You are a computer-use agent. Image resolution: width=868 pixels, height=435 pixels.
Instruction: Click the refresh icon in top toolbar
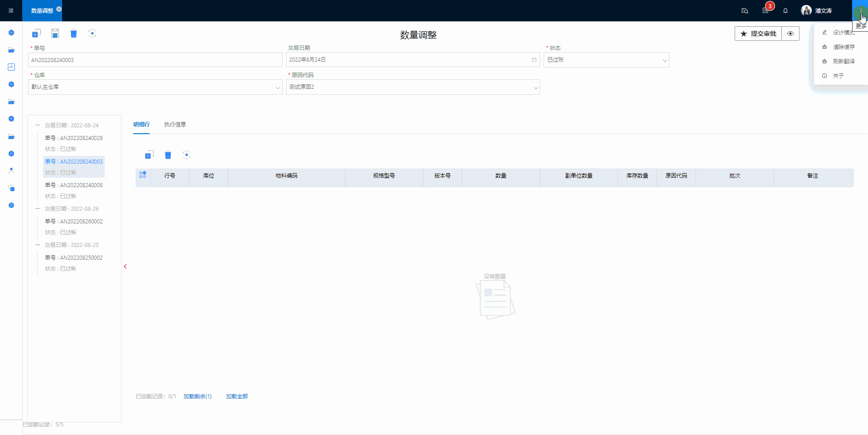(92, 34)
